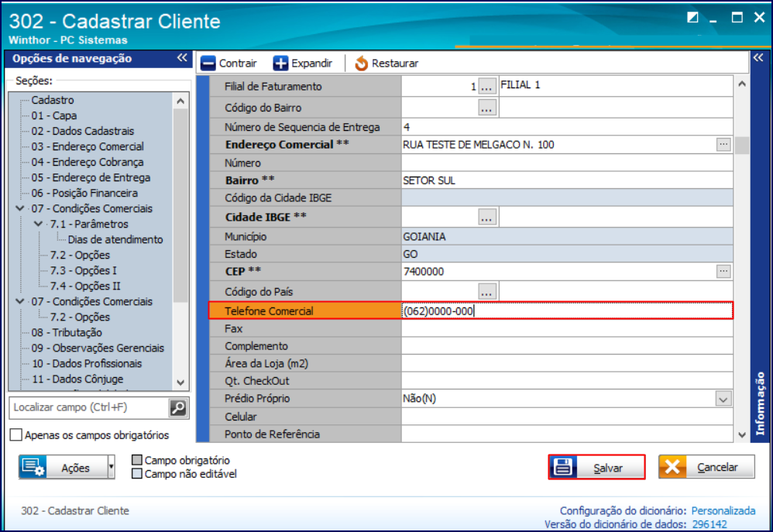Screen dimensions: 773x532
Task: Open Cidade IBGE lookup button
Action: click(x=487, y=217)
